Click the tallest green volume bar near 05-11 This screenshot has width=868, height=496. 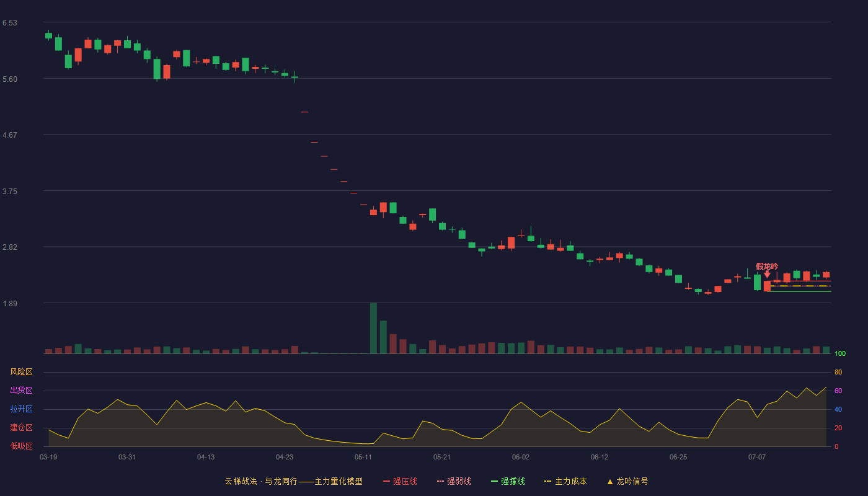point(373,328)
